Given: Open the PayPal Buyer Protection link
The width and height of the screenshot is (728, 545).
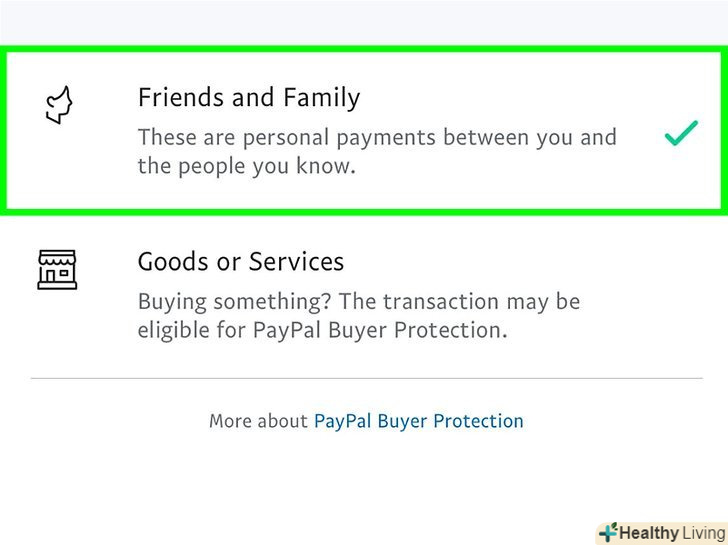Looking at the screenshot, I should tap(418, 421).
